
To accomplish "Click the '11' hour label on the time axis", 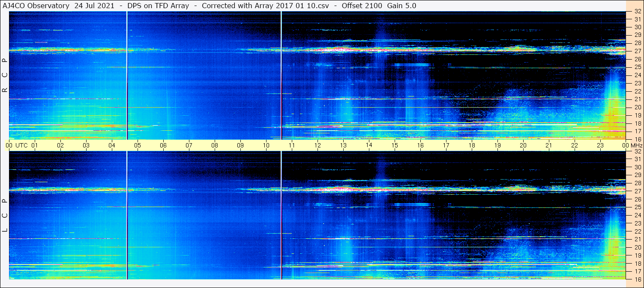I will [292, 145].
